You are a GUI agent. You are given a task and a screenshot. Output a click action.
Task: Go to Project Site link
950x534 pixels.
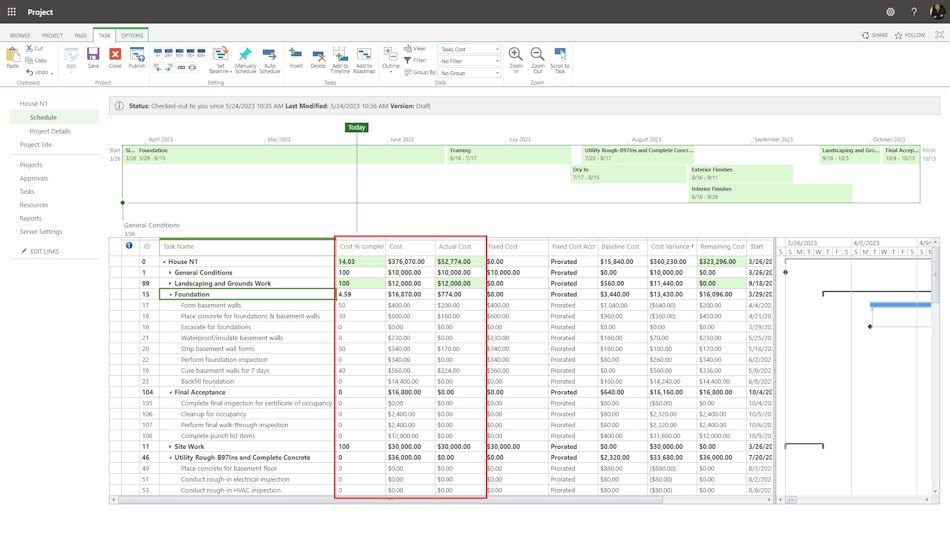click(36, 144)
